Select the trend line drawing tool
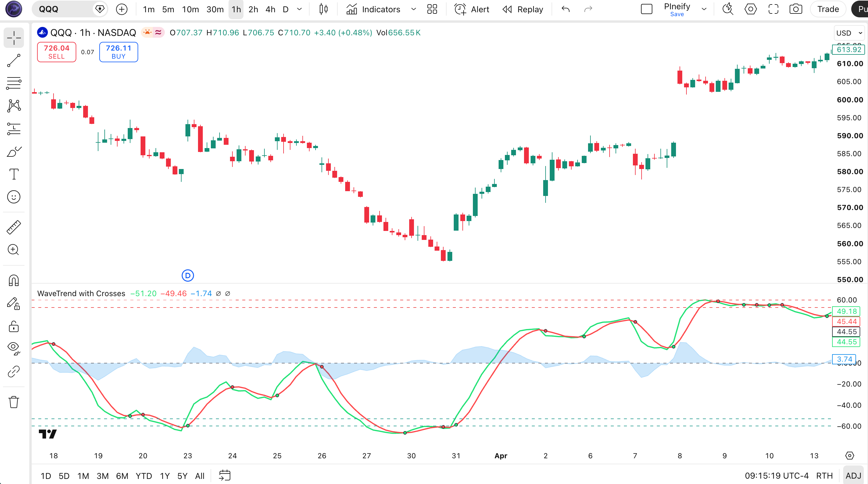This screenshot has width=868, height=484. (x=14, y=60)
